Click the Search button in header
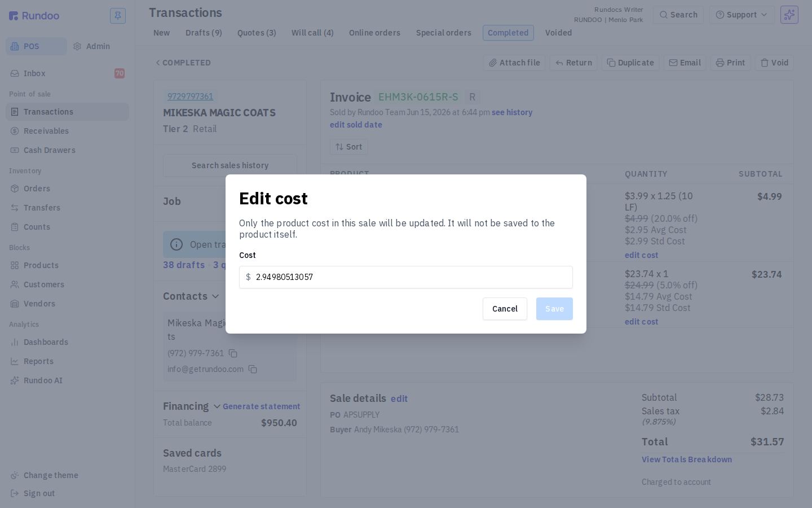812x508 pixels. coord(678,15)
